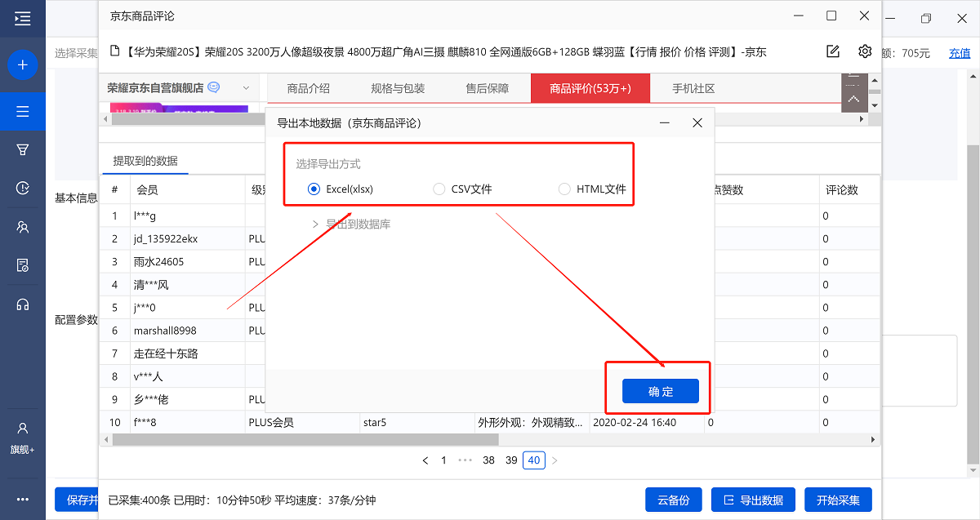Close the 导出本地数据 dialog

(697, 123)
